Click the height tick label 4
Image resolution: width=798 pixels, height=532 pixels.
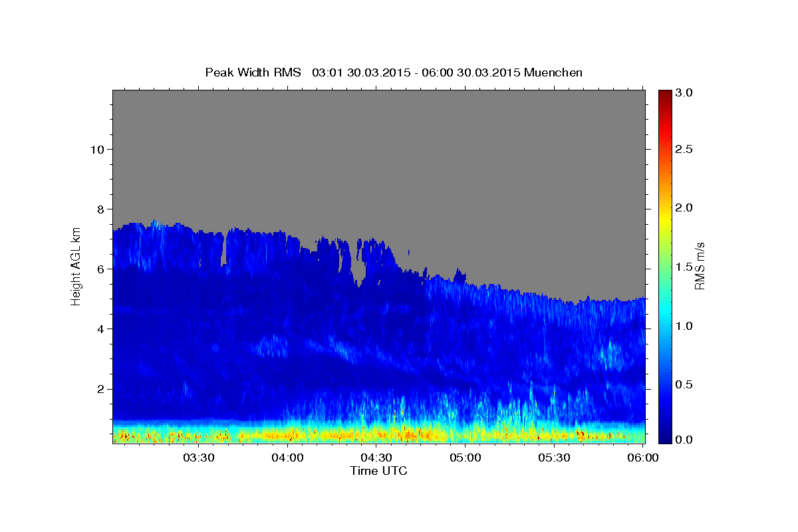pyautogui.click(x=101, y=329)
